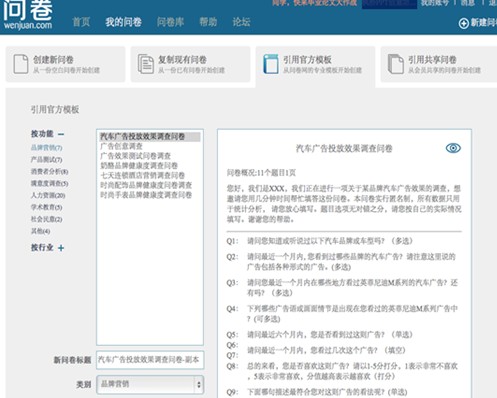Click 问卷概况:11个题目1页 summary text
The width and height of the screenshot is (497, 398).
[261, 173]
